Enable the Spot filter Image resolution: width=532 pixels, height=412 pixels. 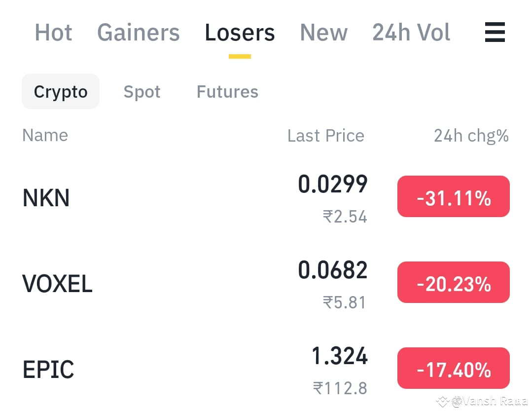pyautogui.click(x=142, y=91)
